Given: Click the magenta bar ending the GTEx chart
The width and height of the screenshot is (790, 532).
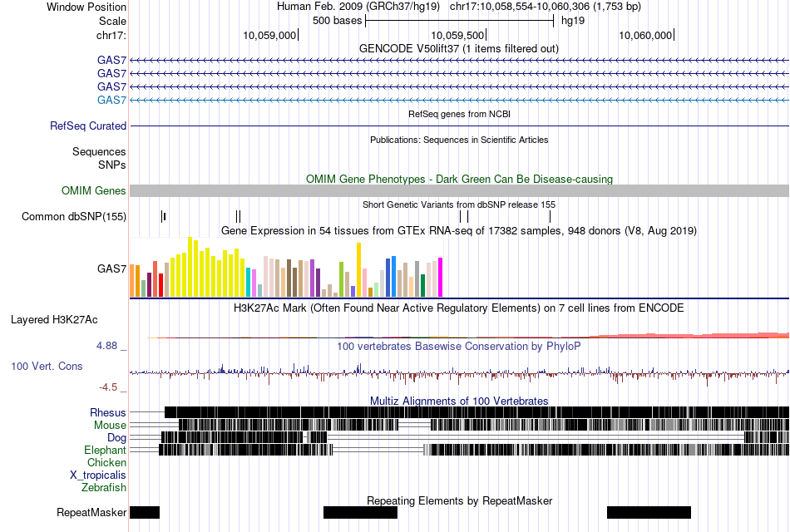Looking at the screenshot, I should tap(441, 278).
